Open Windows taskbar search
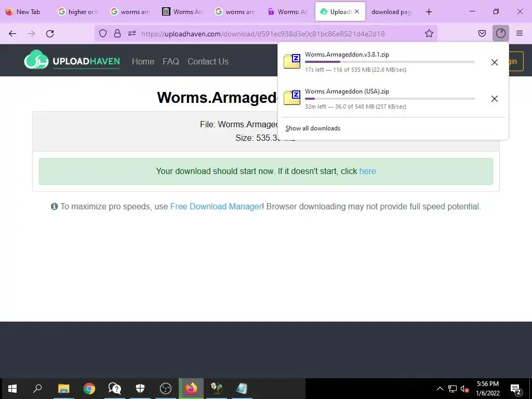This screenshot has width=532, height=399. tap(37, 388)
